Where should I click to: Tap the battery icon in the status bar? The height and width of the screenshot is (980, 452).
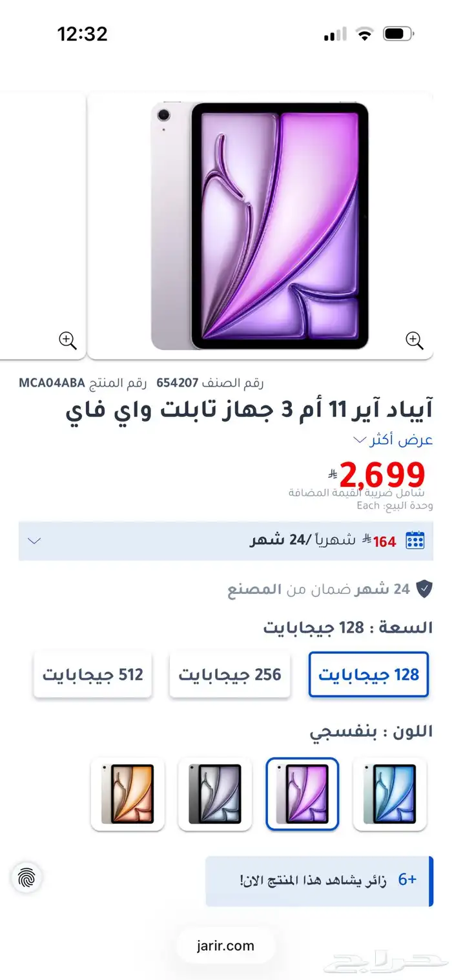coord(398,34)
